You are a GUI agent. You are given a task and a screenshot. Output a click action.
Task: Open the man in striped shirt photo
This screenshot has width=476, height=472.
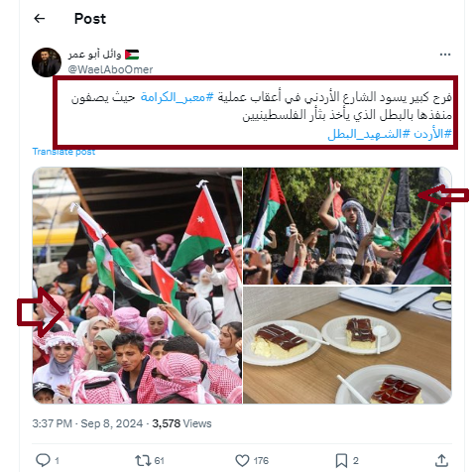point(347,226)
